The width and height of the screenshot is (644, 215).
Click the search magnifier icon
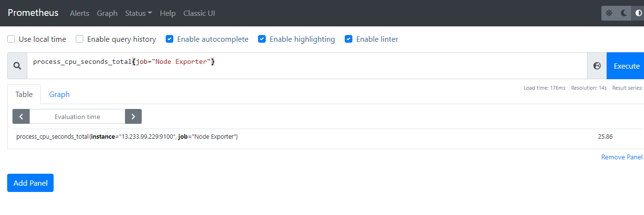tap(17, 66)
